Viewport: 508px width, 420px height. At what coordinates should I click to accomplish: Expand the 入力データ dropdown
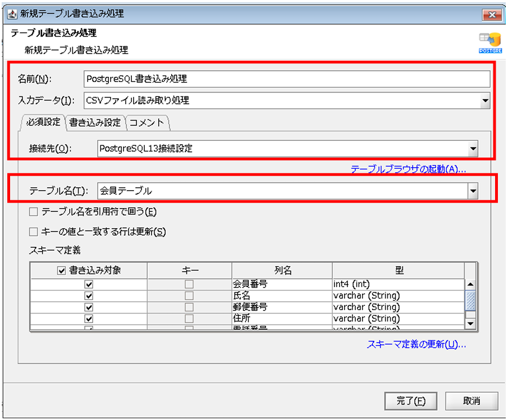(485, 101)
